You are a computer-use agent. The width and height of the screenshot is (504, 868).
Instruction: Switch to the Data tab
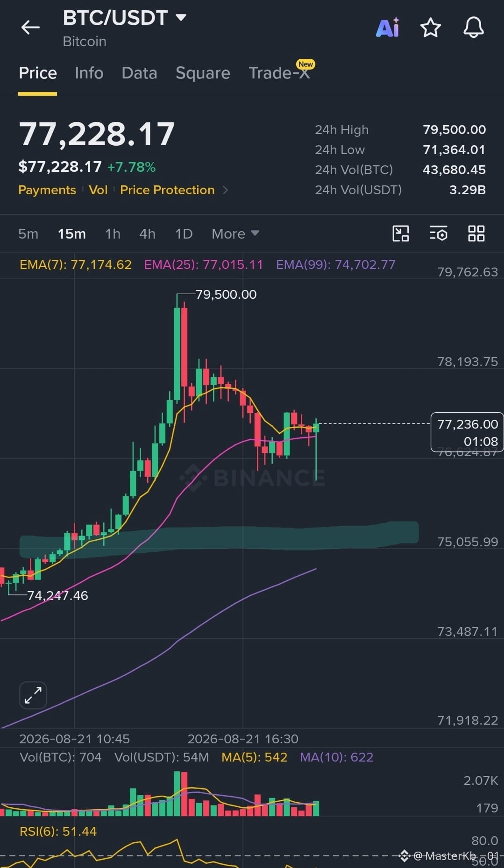(139, 73)
